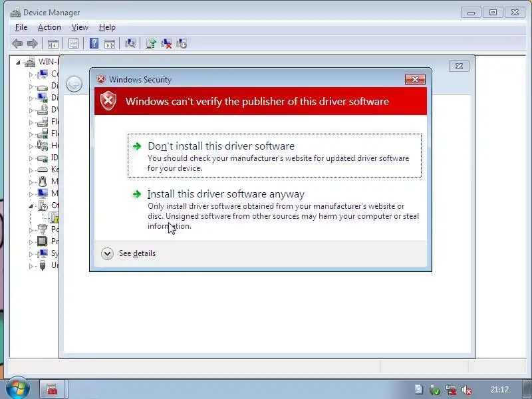Image resolution: width=532 pixels, height=399 pixels.
Task: Collapse the Other devices (Ot) node arrow
Action: point(31,206)
